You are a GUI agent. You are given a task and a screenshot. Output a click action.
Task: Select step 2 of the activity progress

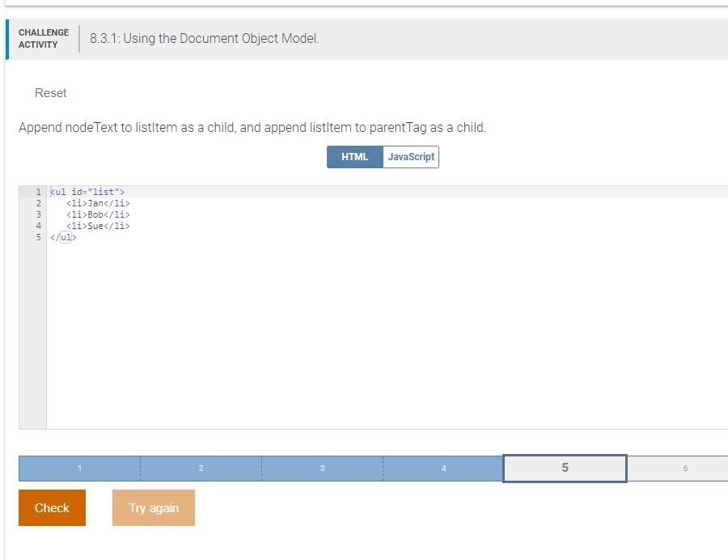point(201,468)
